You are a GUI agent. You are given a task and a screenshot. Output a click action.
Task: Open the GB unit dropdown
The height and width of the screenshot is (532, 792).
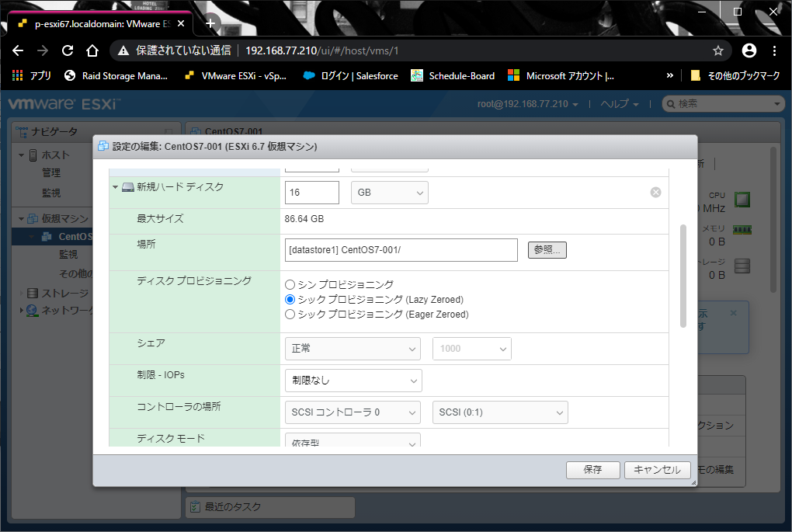coord(390,193)
